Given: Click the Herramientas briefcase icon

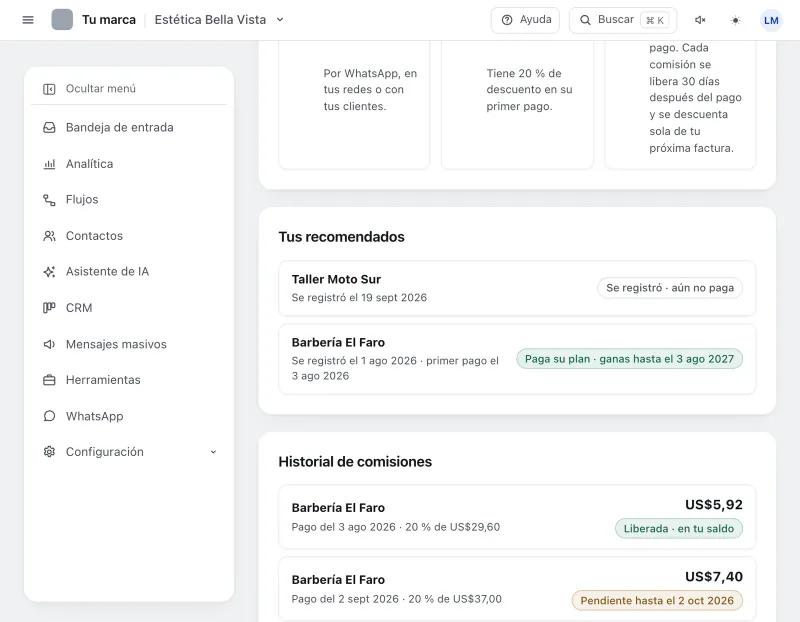Looking at the screenshot, I should [49, 380].
